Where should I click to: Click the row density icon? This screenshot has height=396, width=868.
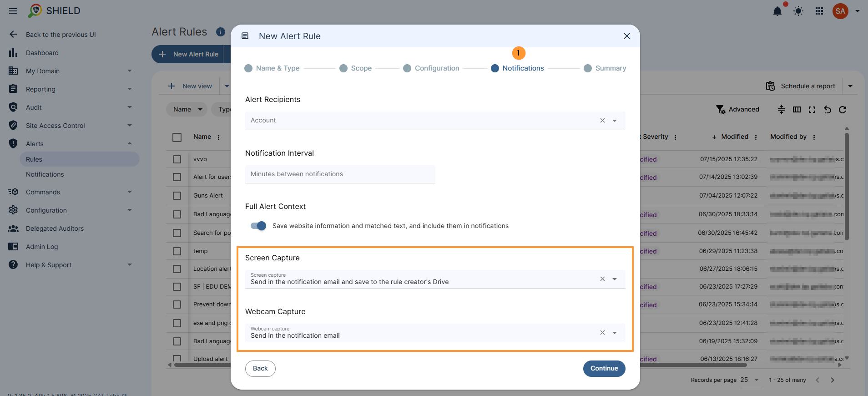[x=782, y=109]
